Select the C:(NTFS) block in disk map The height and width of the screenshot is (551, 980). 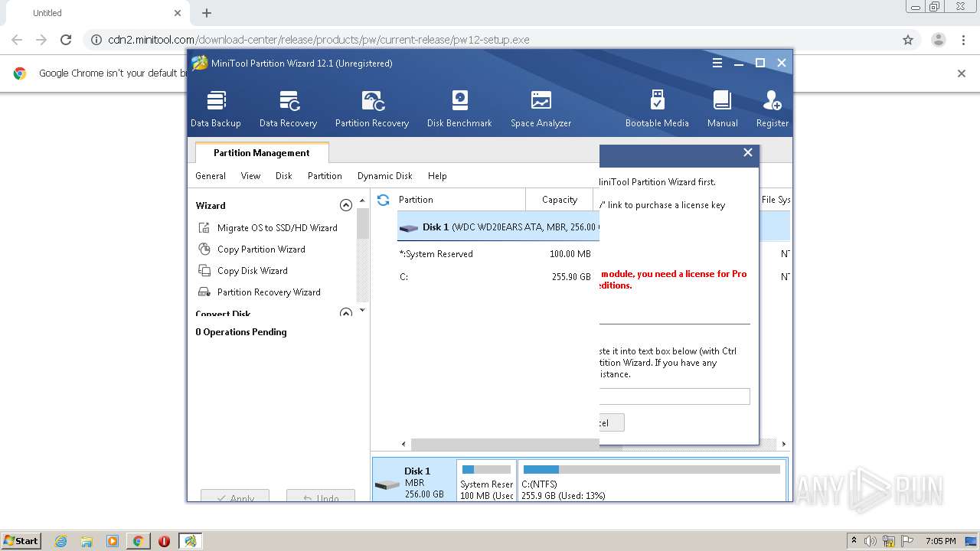[x=652, y=481]
